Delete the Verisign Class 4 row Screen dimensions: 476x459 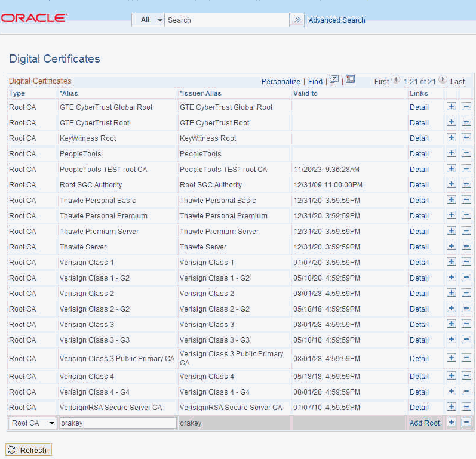coord(466,376)
